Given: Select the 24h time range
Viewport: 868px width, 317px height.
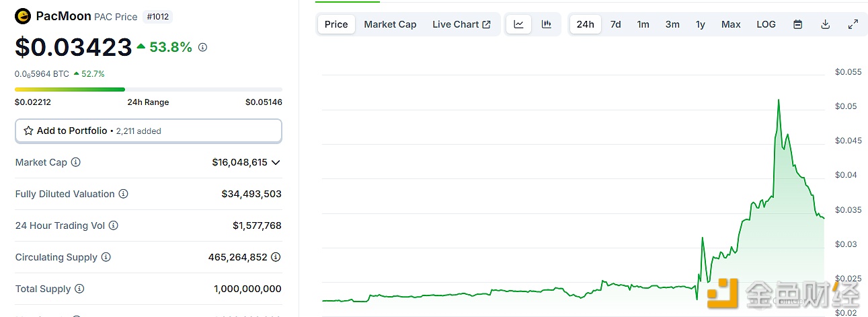Looking at the screenshot, I should tap(586, 24).
